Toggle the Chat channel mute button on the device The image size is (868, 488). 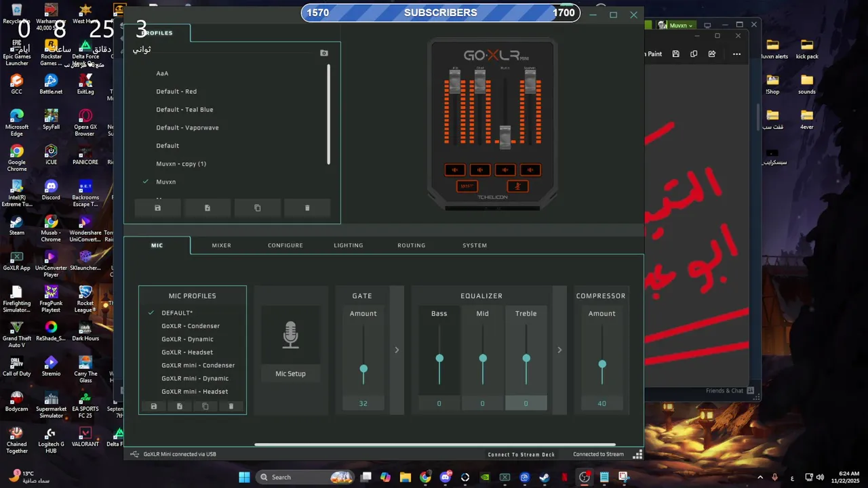point(480,169)
